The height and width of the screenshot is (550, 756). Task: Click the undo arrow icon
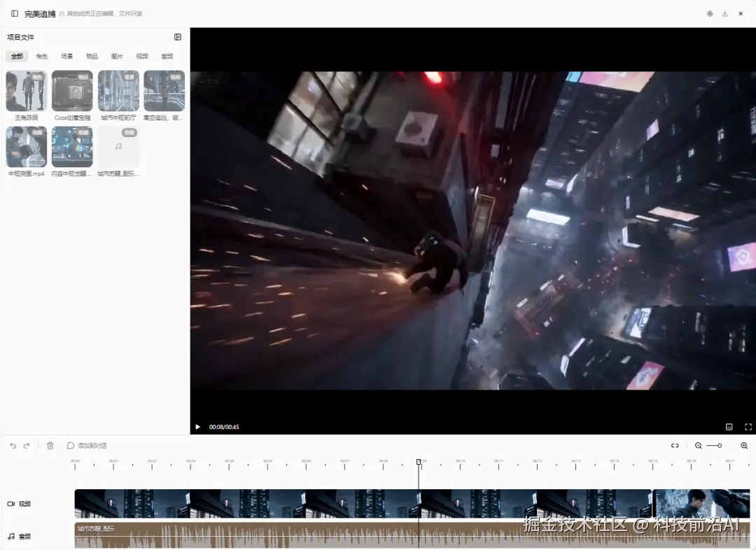[13, 446]
